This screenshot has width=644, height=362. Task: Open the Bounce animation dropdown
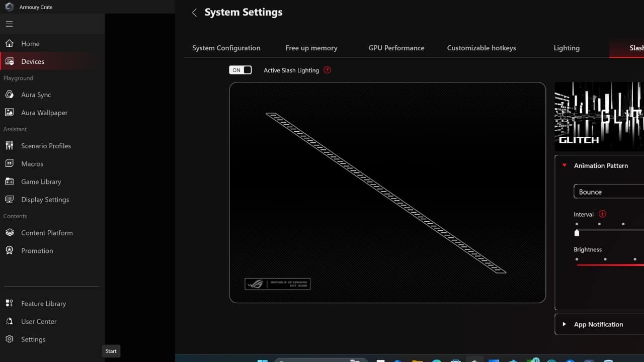[x=609, y=192]
